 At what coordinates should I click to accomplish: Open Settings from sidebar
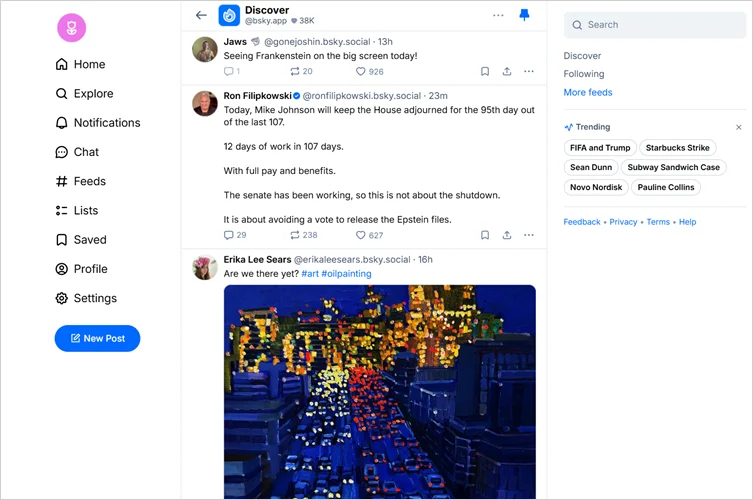coord(86,299)
